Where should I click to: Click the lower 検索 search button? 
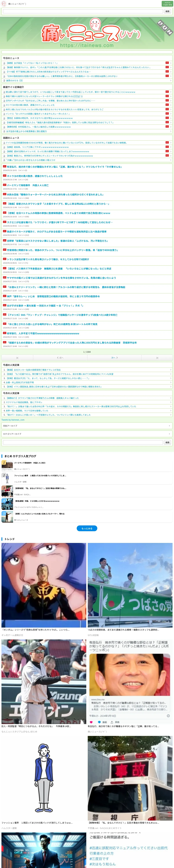click(x=167, y=442)
